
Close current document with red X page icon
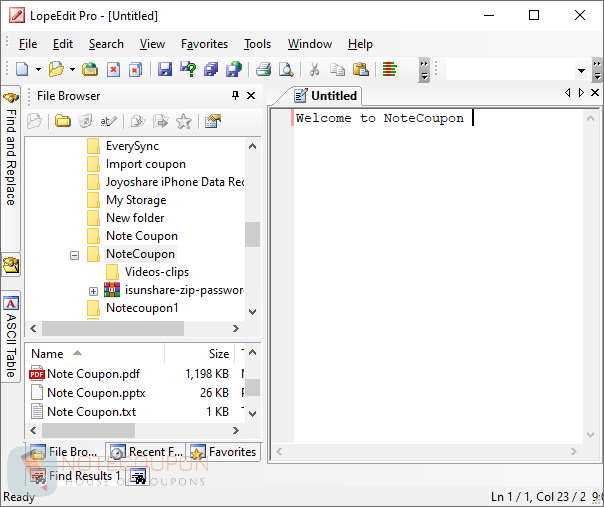[x=113, y=69]
